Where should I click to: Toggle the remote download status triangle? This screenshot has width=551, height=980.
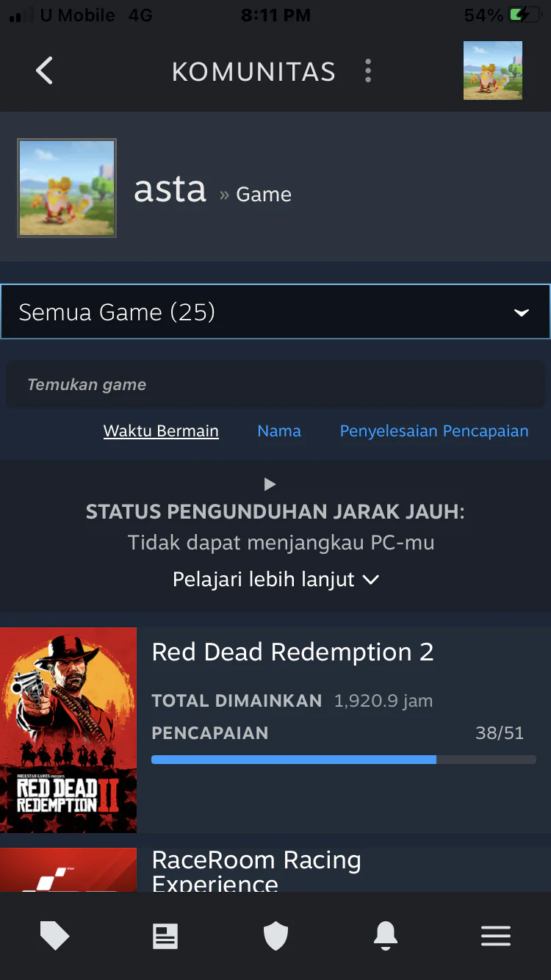coord(270,484)
